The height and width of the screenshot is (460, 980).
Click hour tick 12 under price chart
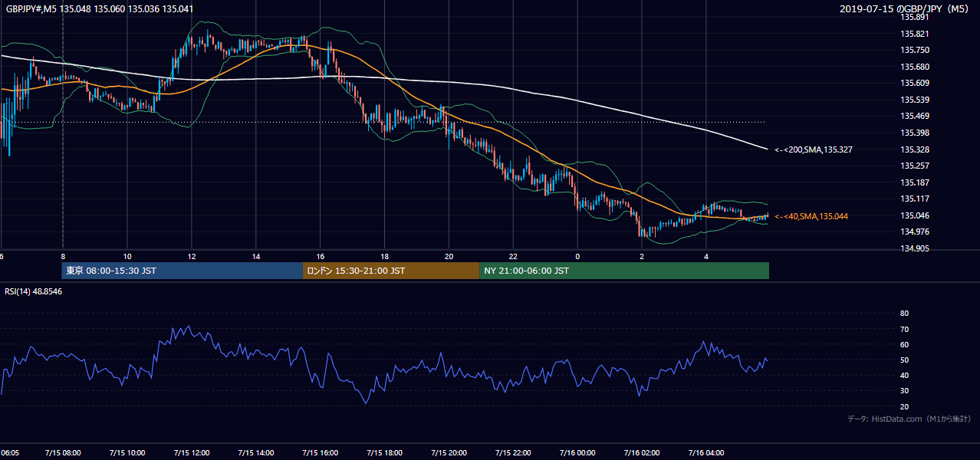click(x=192, y=256)
